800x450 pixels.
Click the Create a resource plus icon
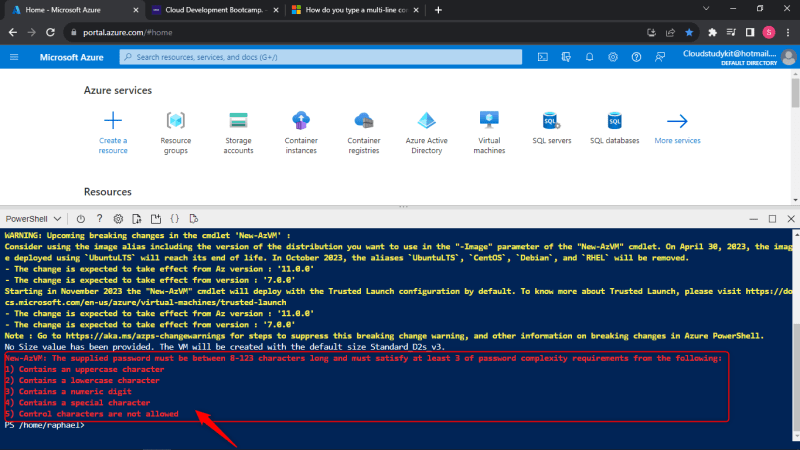(x=113, y=121)
